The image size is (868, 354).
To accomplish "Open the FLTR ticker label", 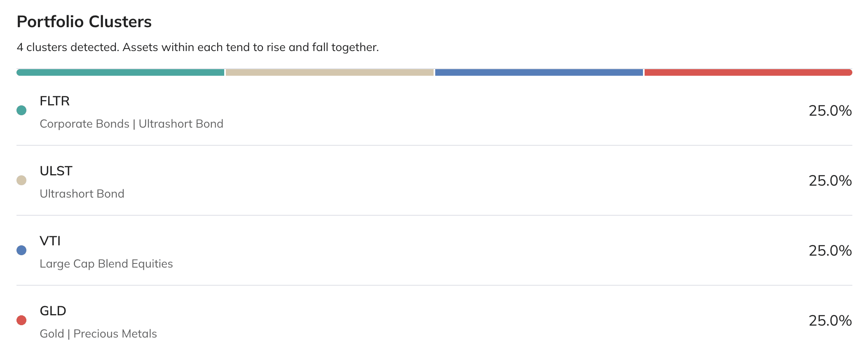I will [55, 101].
